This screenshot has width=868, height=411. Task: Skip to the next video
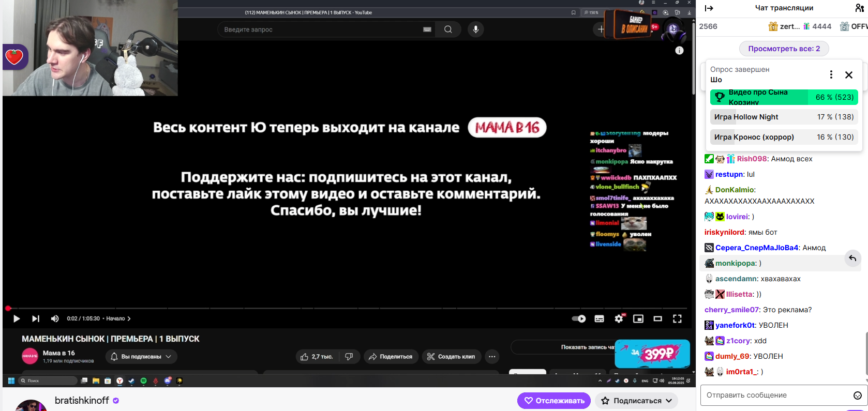pyautogui.click(x=35, y=318)
